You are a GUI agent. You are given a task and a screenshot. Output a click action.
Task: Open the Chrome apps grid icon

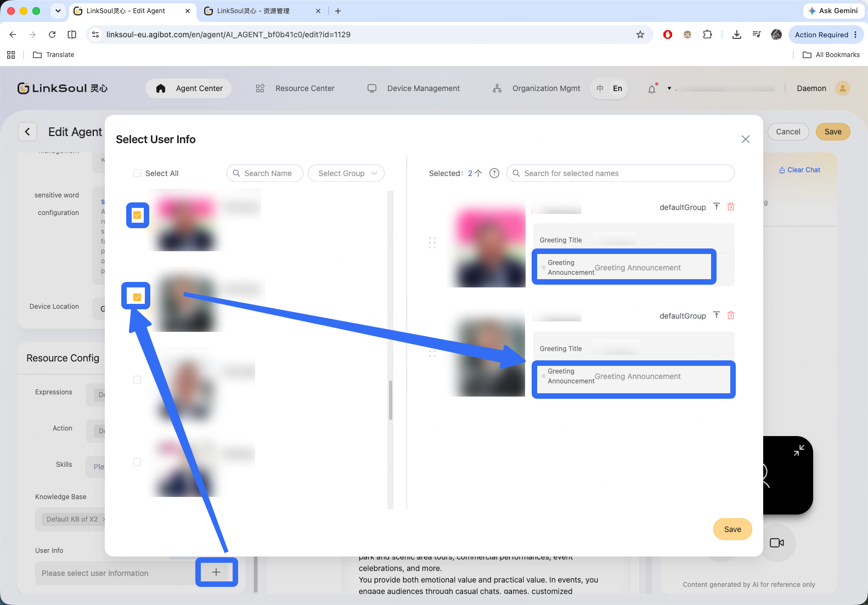(11, 55)
